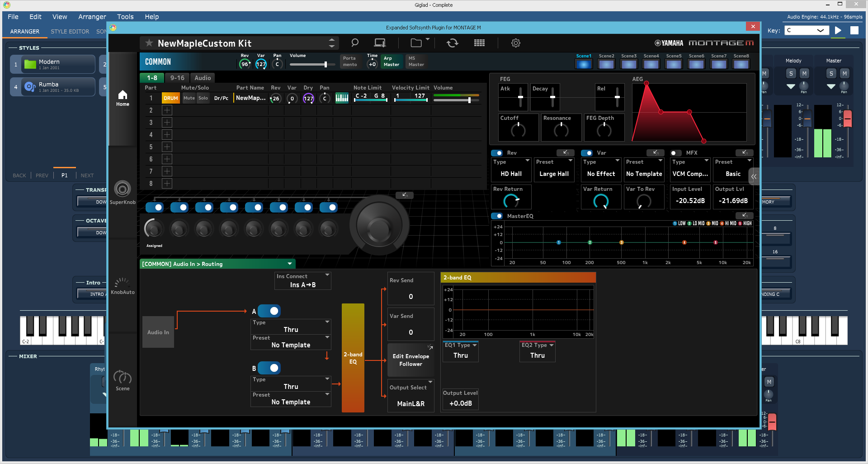This screenshot has height=464, width=868.
Task: Mute Part 1
Action: point(189,98)
